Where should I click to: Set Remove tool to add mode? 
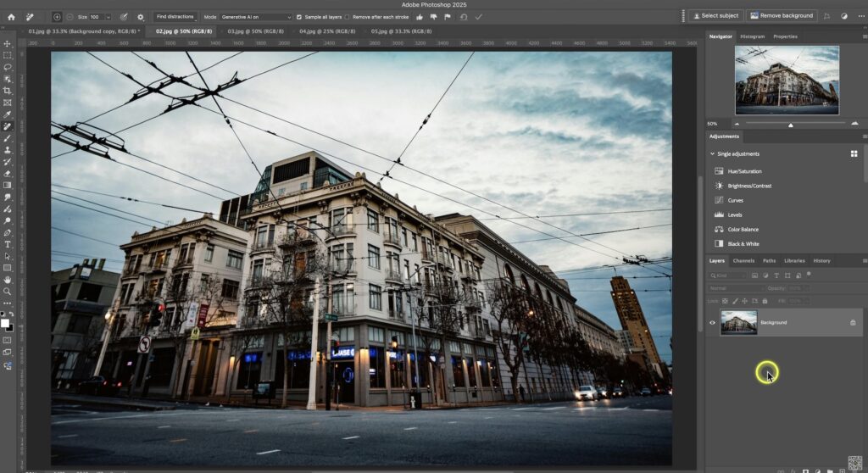tap(57, 17)
